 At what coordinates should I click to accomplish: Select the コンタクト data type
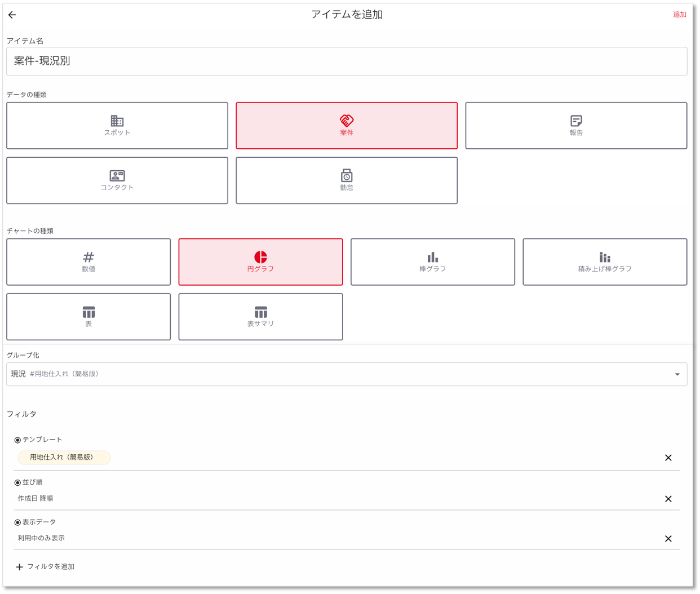click(117, 180)
